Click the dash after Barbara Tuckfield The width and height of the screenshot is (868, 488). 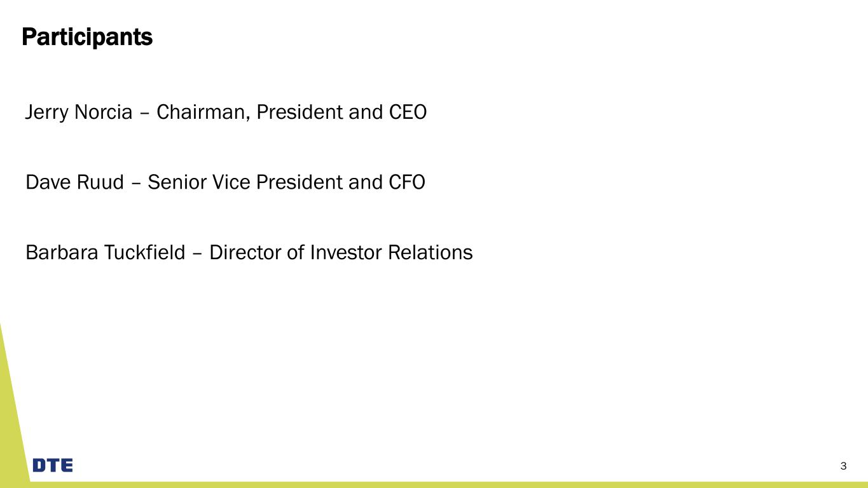click(197, 254)
